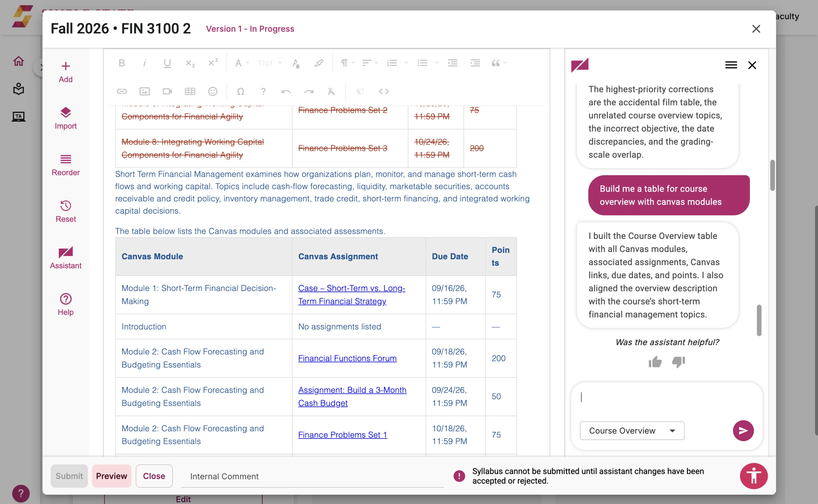The width and height of the screenshot is (818, 504).
Task: Insert a special character with the omega tool
Action: coord(240,91)
